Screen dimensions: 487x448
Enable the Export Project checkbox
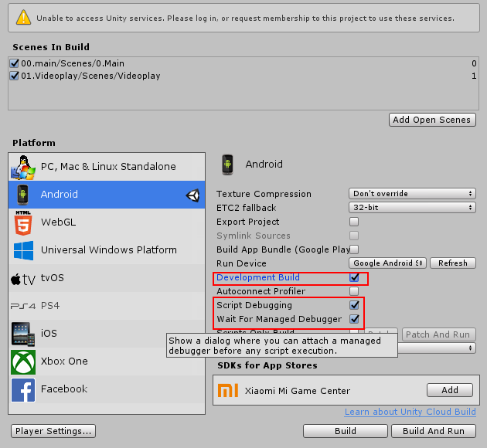pos(354,222)
